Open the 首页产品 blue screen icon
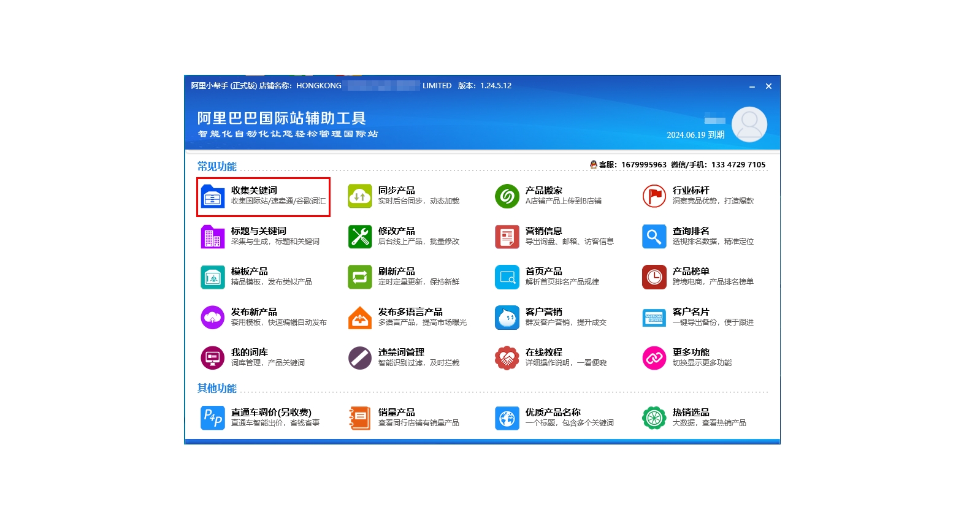The height and width of the screenshot is (526, 980). click(507, 277)
